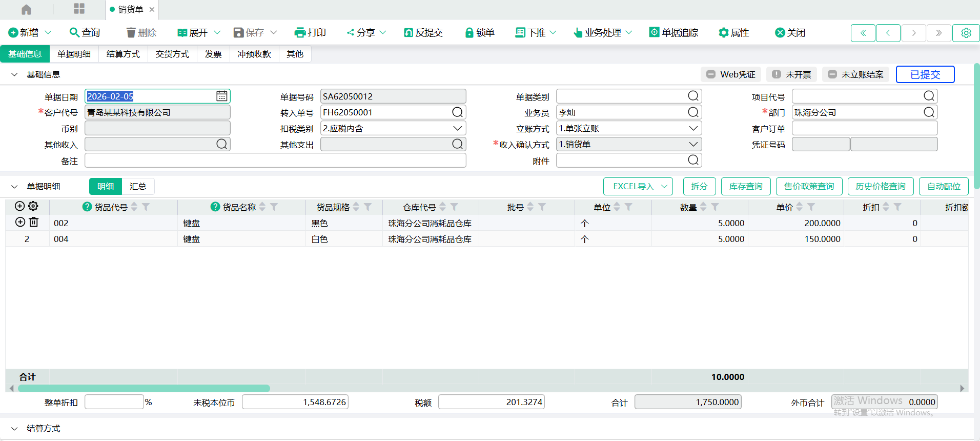This screenshot has width=980, height=441.
Task: Collapse the 基础信息 section
Action: [x=14, y=75]
